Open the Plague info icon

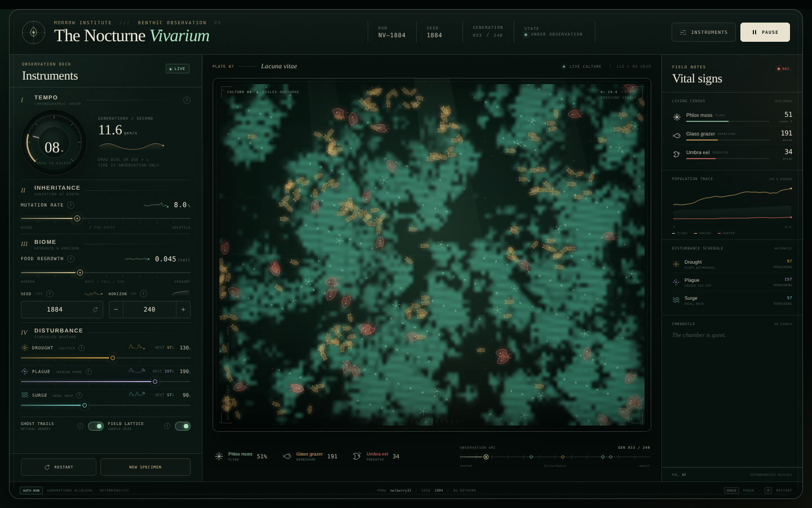tap(89, 371)
